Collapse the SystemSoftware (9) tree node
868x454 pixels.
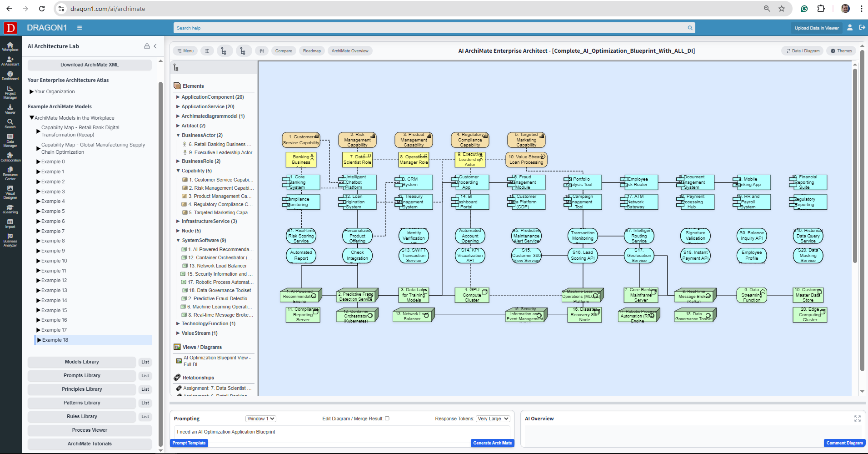point(178,240)
